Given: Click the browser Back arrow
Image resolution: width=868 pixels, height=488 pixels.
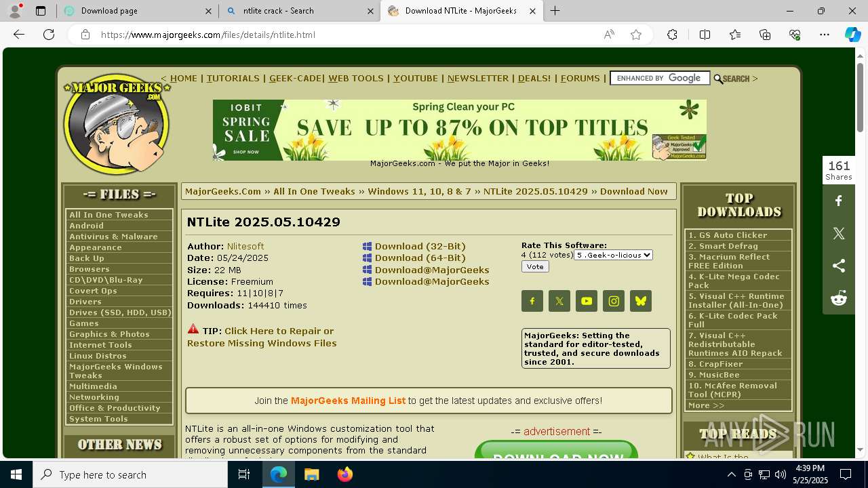Looking at the screenshot, I should [19, 35].
